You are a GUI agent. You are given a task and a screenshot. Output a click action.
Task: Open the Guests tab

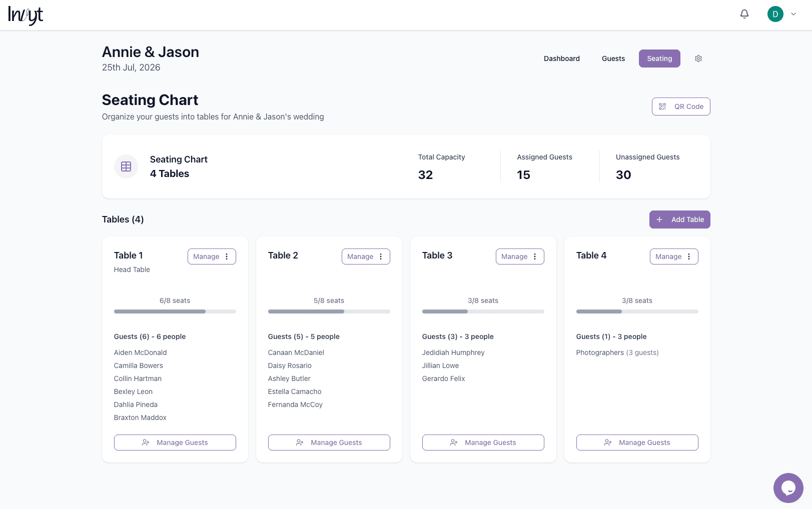pyautogui.click(x=613, y=58)
